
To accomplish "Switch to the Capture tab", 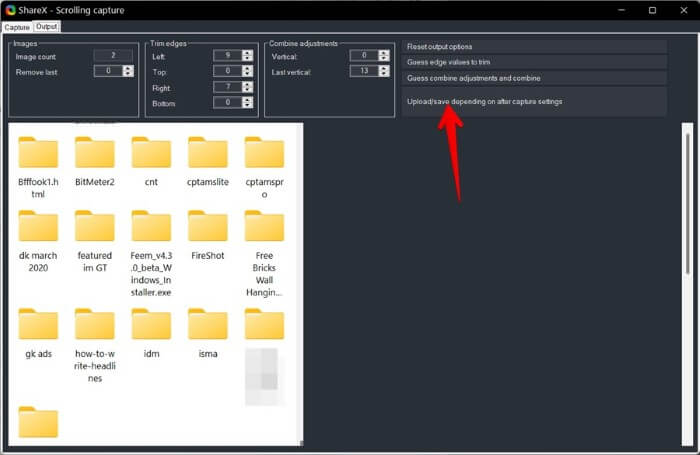I will coord(17,27).
